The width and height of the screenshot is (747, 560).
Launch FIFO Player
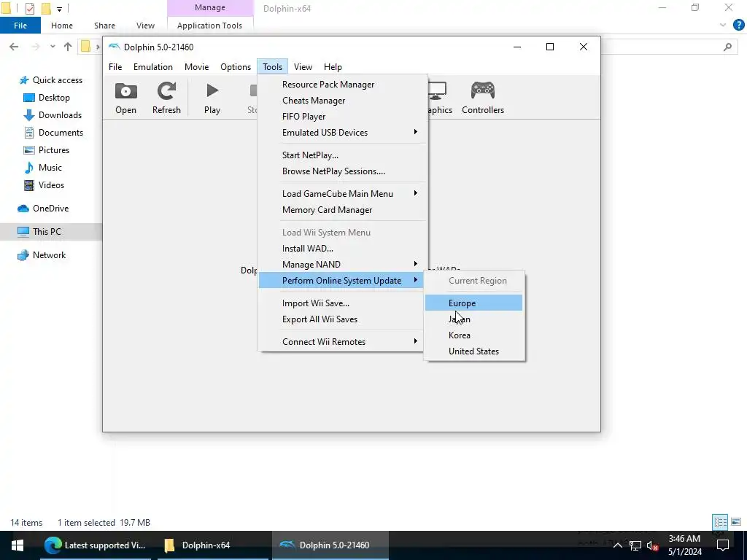point(341,117)
